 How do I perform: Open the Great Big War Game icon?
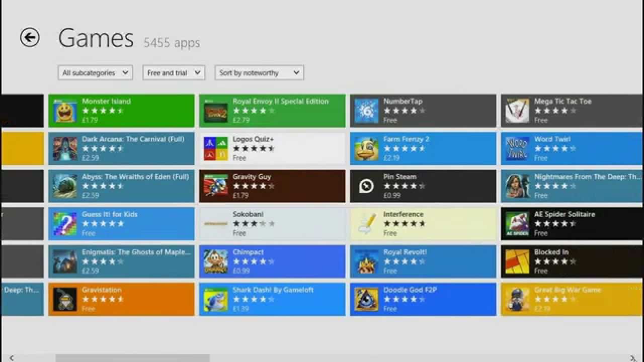[x=518, y=299]
